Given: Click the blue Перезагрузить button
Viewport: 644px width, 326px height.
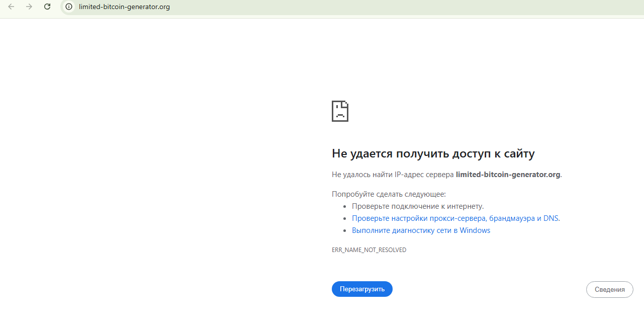Looking at the screenshot, I should 362,289.
